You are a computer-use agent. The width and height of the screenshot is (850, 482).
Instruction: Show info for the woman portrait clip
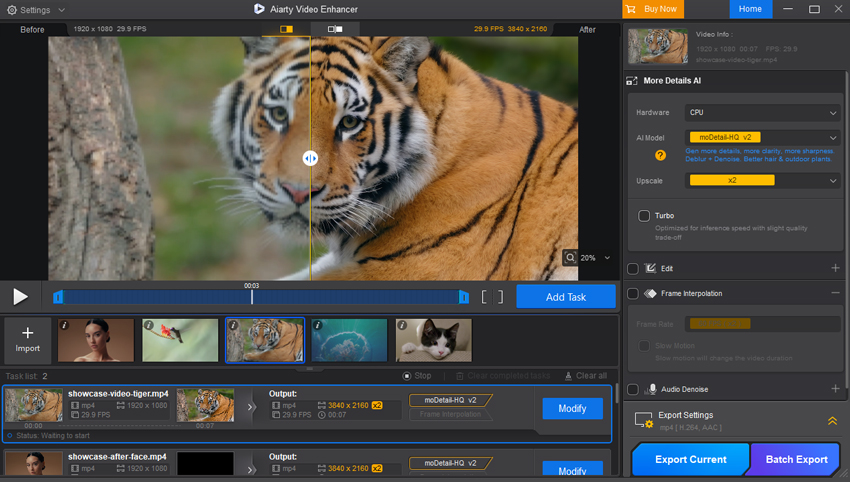coord(64,325)
